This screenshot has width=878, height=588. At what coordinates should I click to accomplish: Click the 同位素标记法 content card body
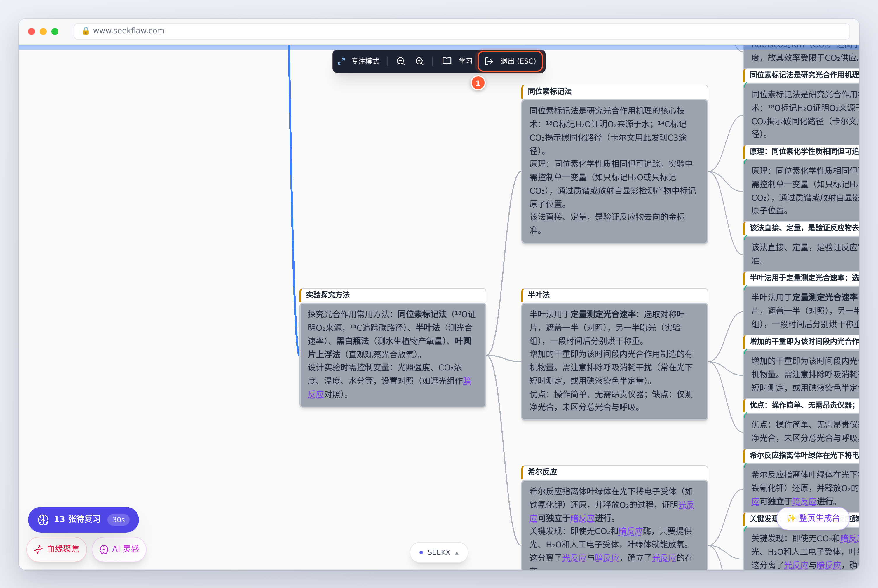[x=614, y=171]
